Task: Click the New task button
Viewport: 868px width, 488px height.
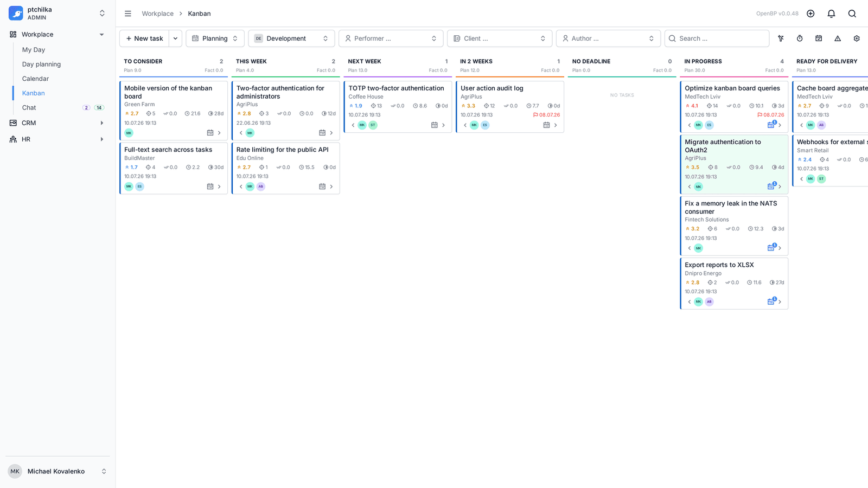Action: (x=144, y=38)
